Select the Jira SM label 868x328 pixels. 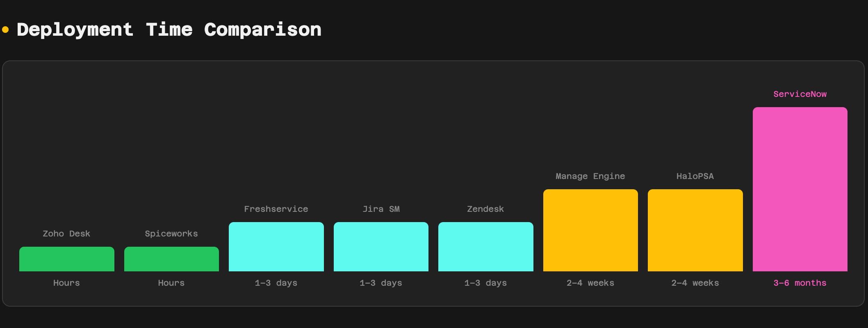[381, 209]
